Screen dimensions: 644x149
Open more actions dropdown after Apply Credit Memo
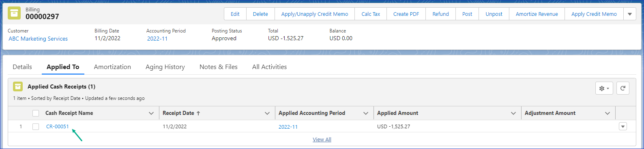tap(630, 14)
